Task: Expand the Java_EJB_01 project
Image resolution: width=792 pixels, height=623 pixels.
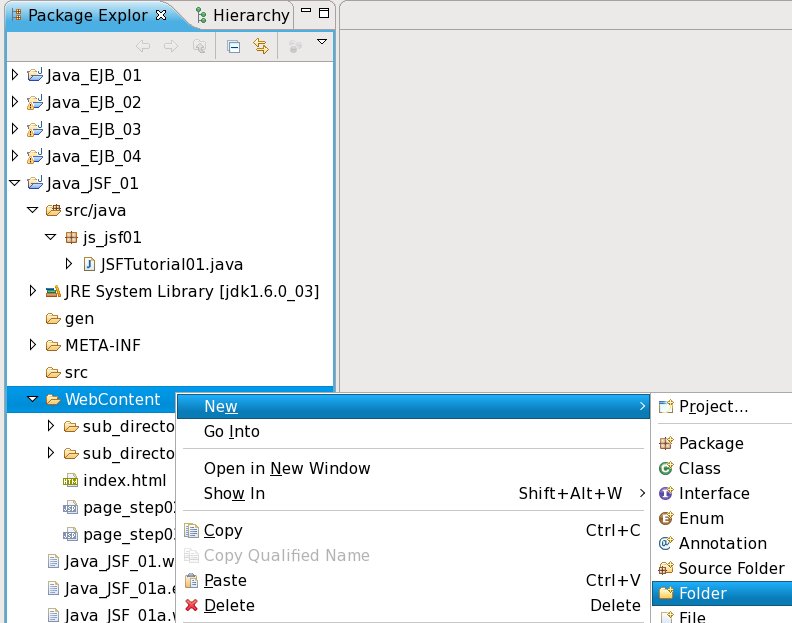Action: click(14, 75)
